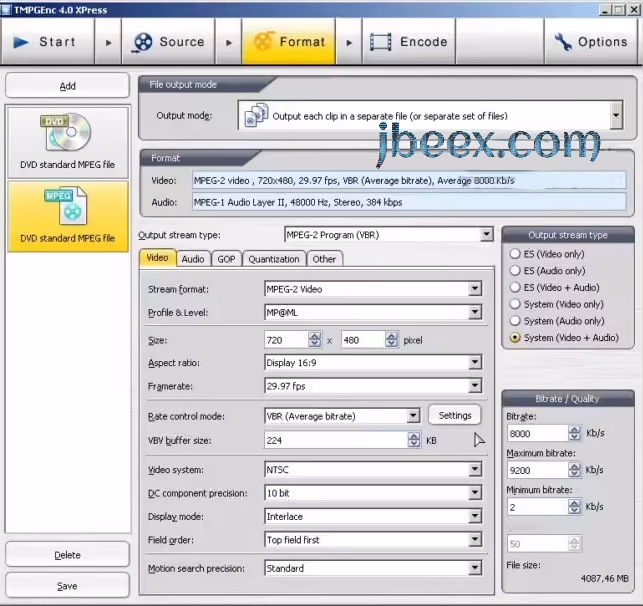The width and height of the screenshot is (643, 606).
Task: Switch to the Audio tab
Action: [193, 259]
